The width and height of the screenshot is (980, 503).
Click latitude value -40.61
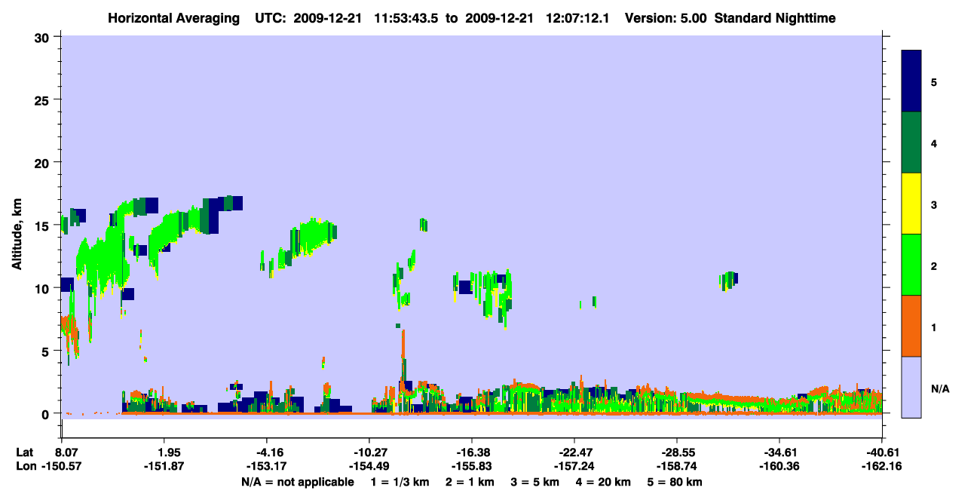tap(882, 452)
